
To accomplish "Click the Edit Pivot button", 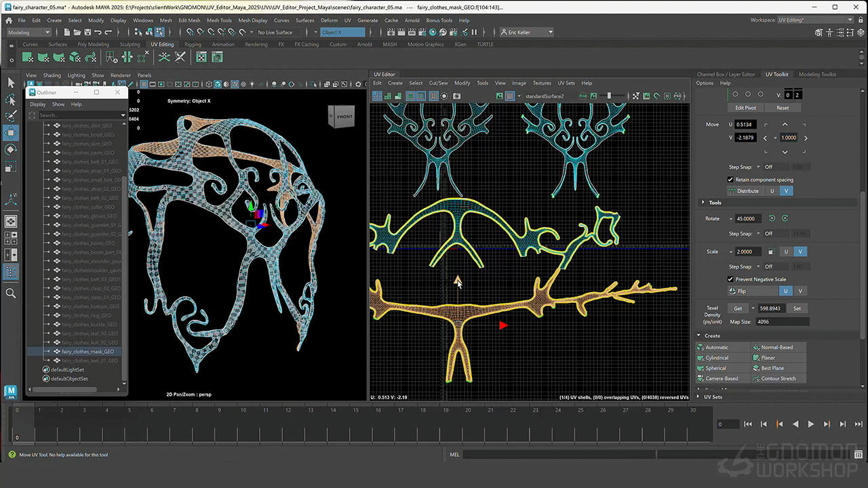I will pos(745,108).
